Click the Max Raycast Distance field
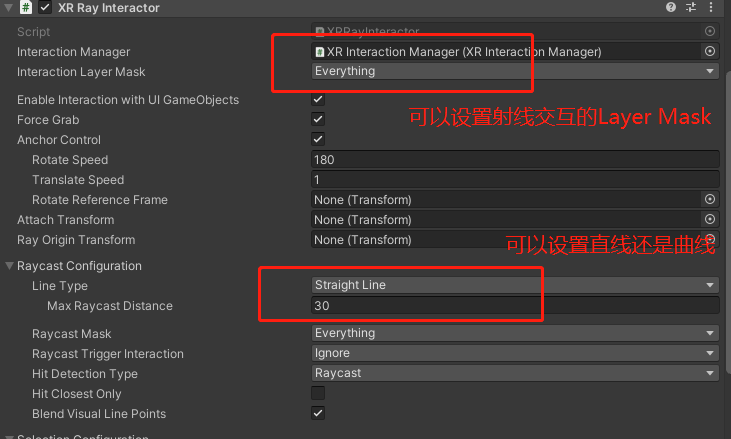The width and height of the screenshot is (731, 439). [515, 306]
